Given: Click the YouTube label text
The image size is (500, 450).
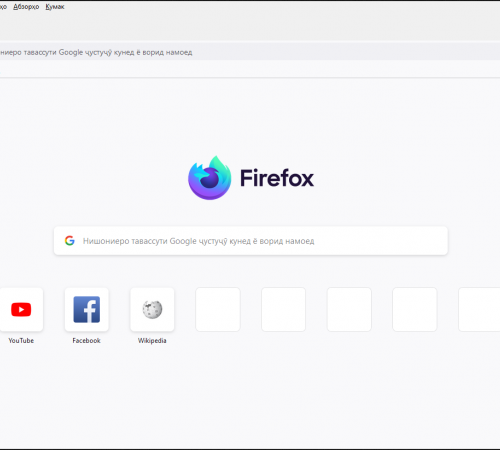Looking at the screenshot, I should click(x=21, y=340).
